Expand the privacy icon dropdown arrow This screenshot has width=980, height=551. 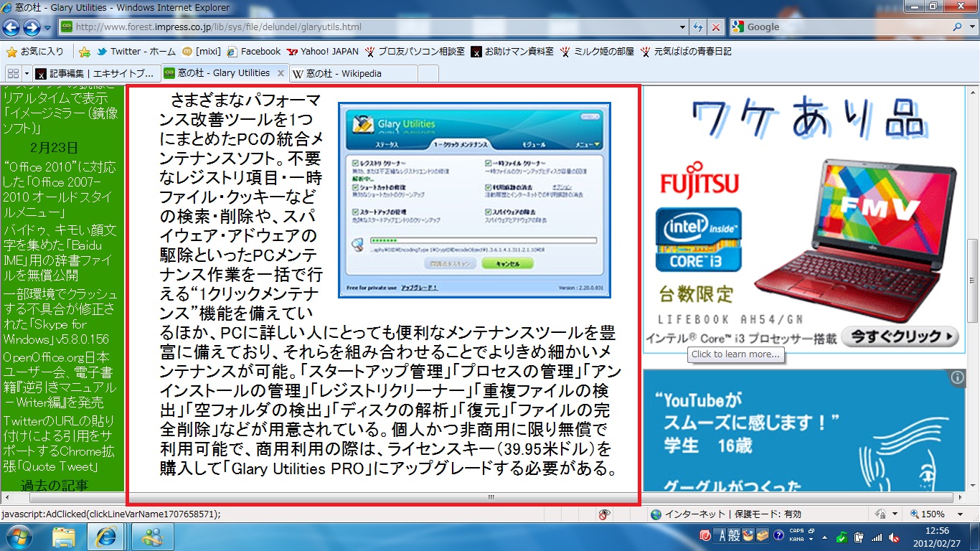895,514
